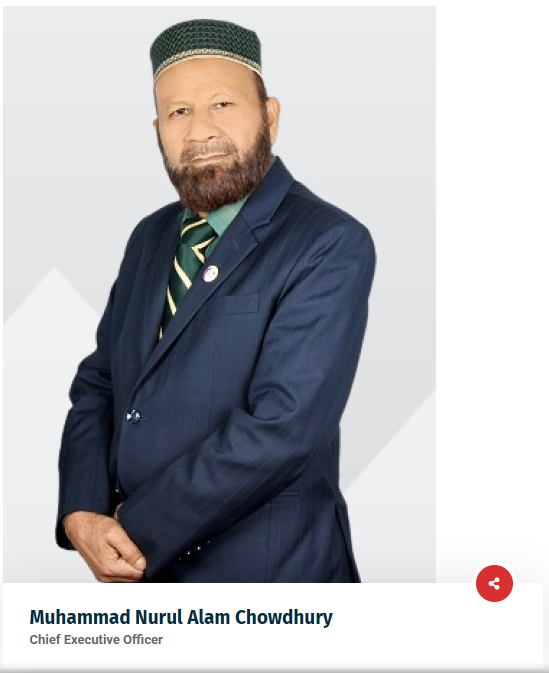Select the Chief Executive Officer subtitle
Viewport: 549px width, 673px height.
coord(96,640)
